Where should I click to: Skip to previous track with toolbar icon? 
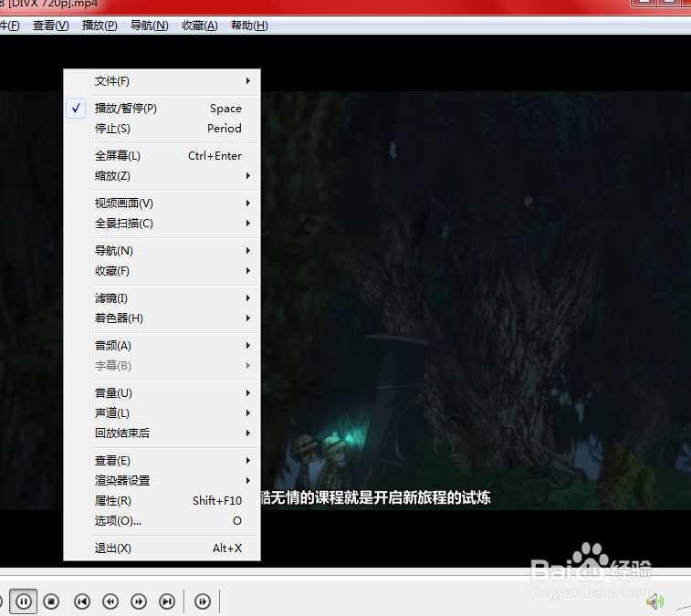(x=82, y=601)
